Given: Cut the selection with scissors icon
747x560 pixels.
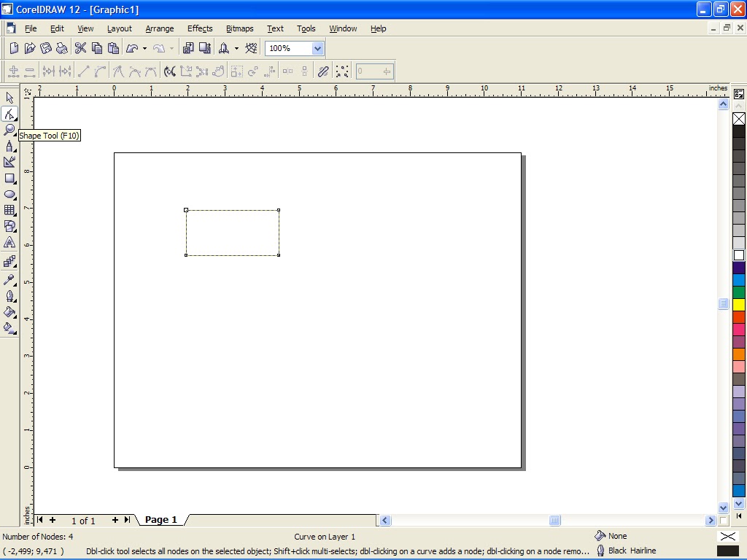Looking at the screenshot, I should pos(80,48).
